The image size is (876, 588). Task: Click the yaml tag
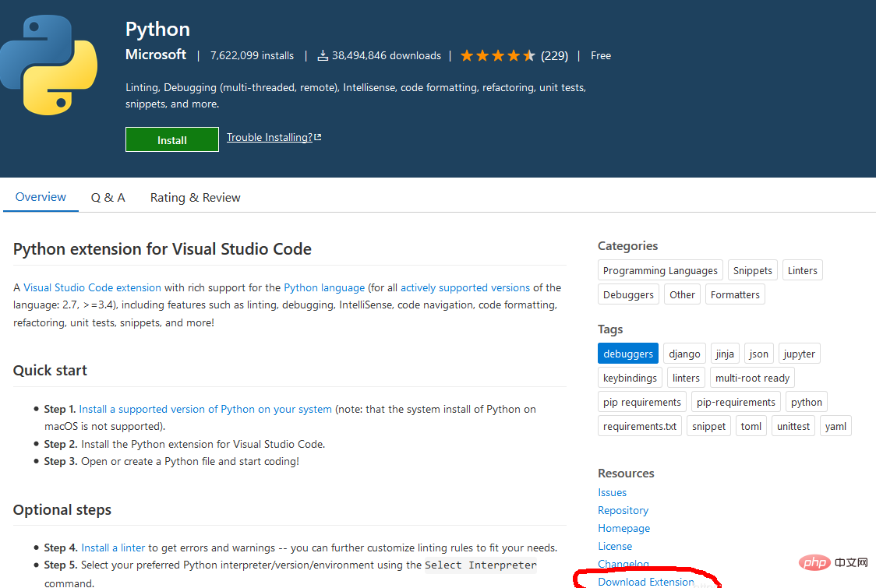click(x=835, y=426)
